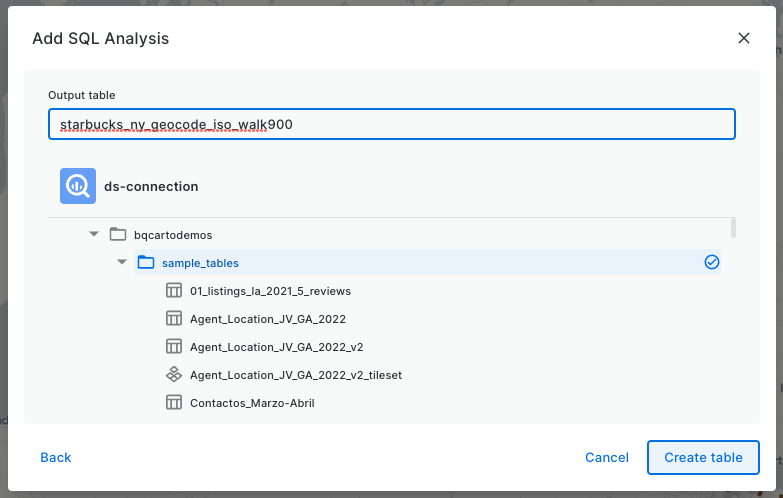Click the tileset icon for Agent_Location_JV_GA_2022_v2_tileset

[173, 375]
